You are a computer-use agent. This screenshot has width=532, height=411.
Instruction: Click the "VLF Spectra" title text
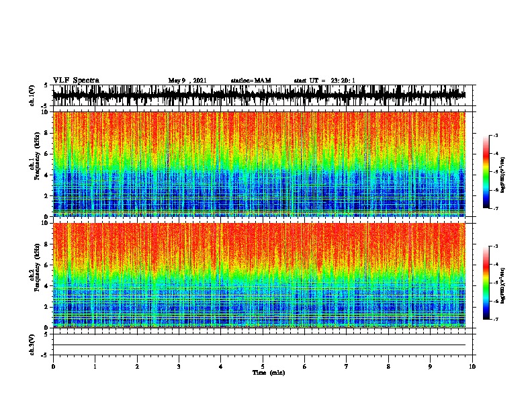pos(76,81)
